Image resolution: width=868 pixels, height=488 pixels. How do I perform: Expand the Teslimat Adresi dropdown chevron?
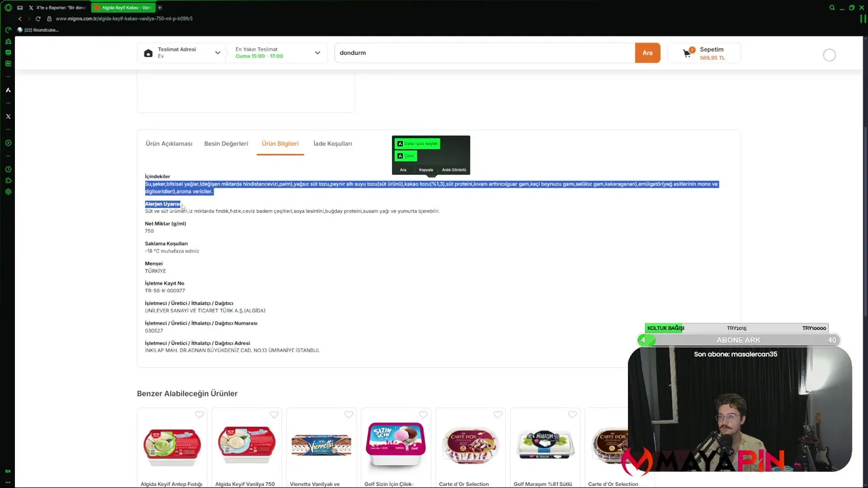pos(218,53)
